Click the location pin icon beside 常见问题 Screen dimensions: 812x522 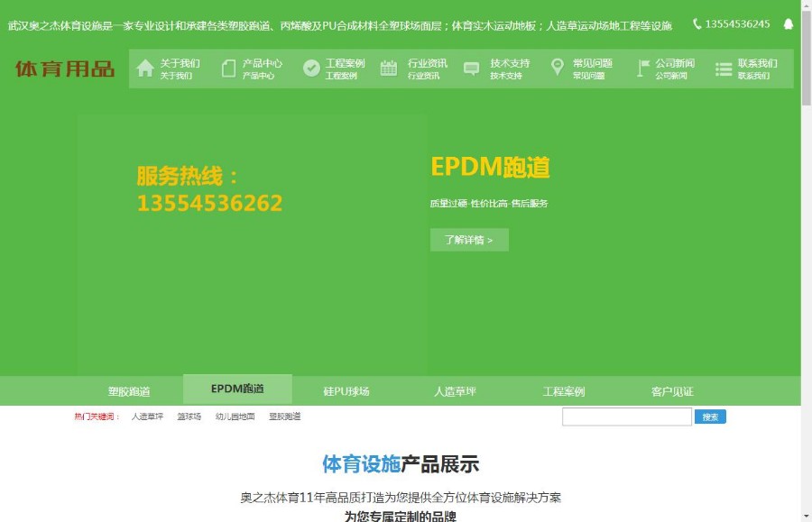558,68
